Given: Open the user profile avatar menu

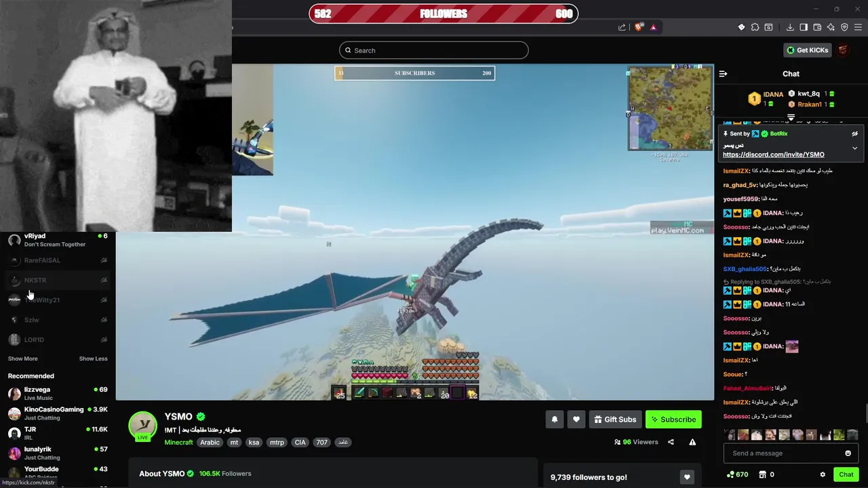Looking at the screenshot, I should click(x=843, y=50).
